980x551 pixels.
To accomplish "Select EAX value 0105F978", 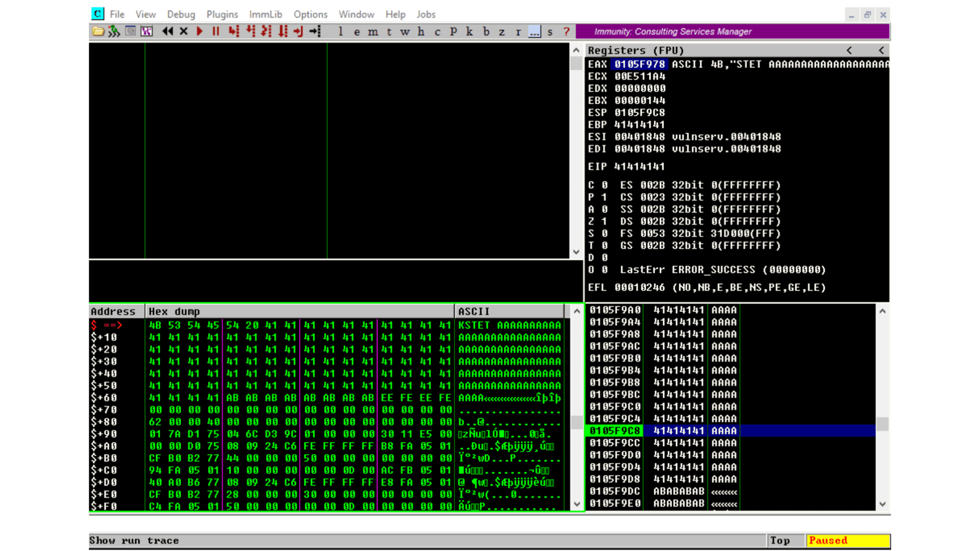I will coord(640,64).
